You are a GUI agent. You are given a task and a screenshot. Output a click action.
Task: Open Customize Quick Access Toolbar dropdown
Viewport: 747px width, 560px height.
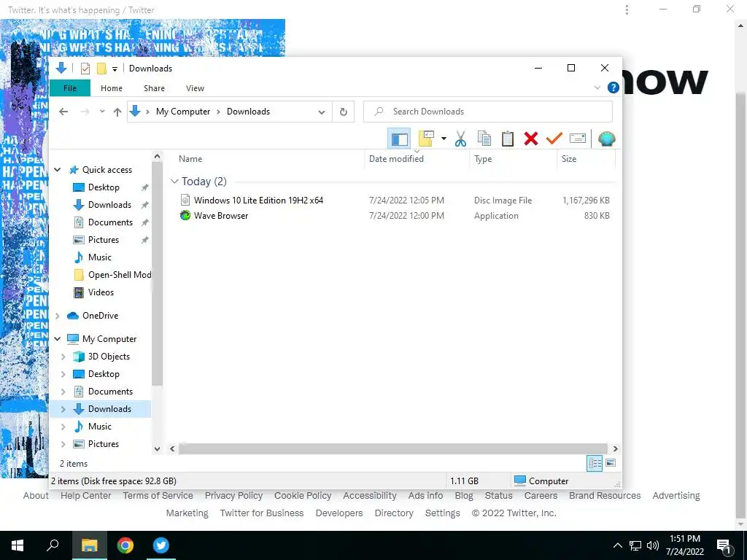pyautogui.click(x=115, y=69)
